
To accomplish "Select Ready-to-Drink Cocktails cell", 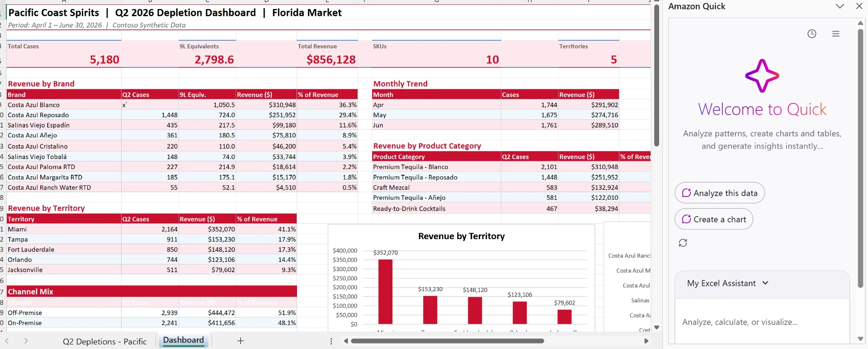I will coord(437,209).
